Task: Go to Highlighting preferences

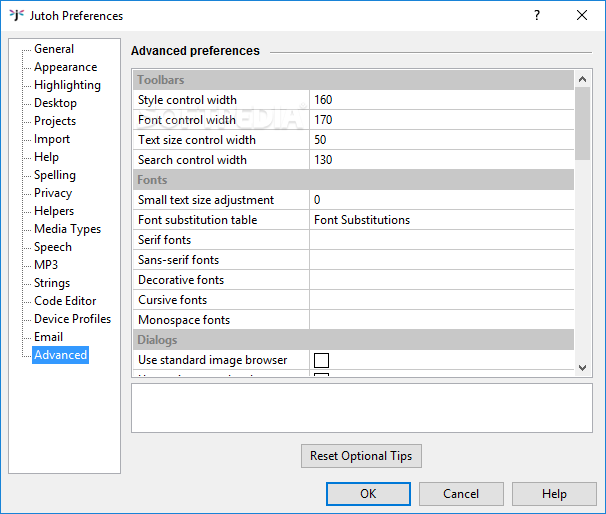Action: 67,85
